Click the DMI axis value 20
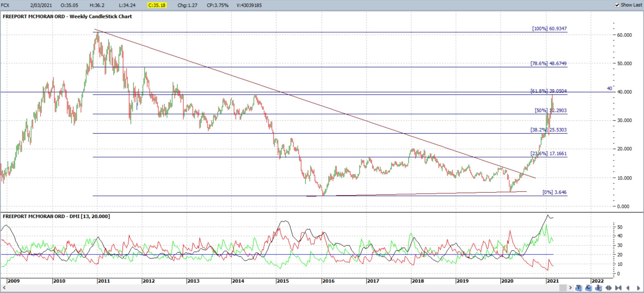 (620, 255)
